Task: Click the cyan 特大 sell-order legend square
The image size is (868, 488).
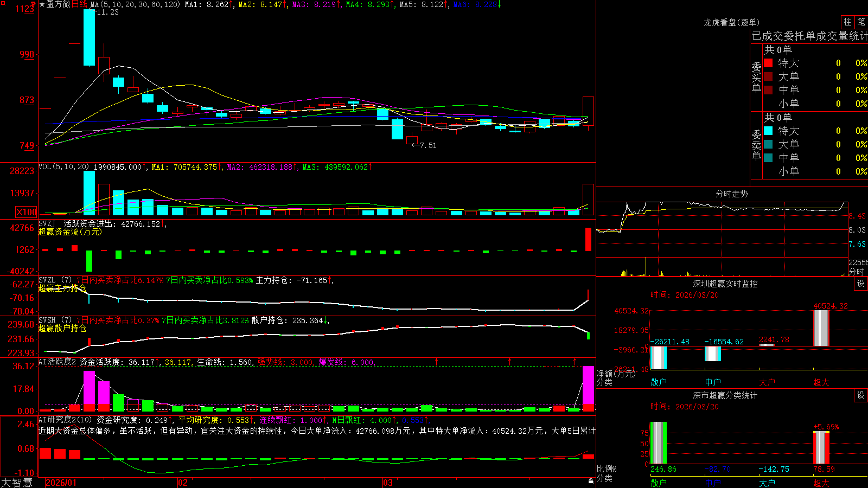Action: point(768,131)
